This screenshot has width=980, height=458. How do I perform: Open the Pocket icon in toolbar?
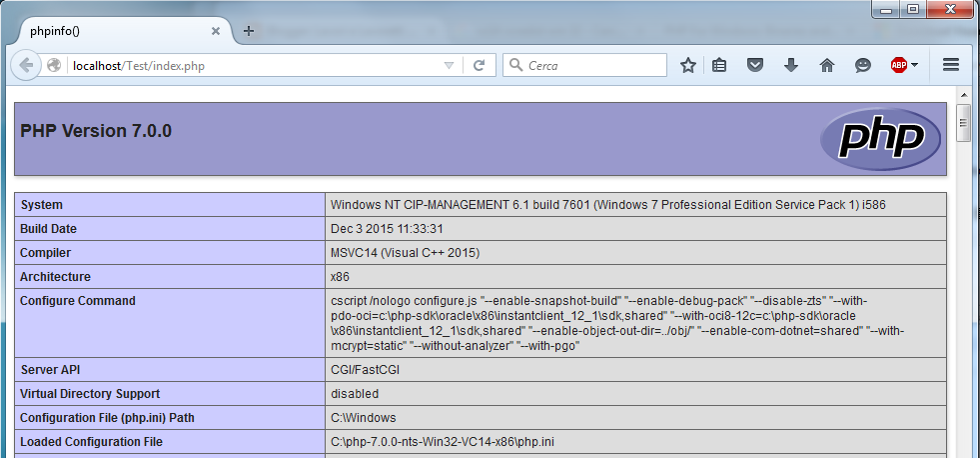(x=755, y=65)
